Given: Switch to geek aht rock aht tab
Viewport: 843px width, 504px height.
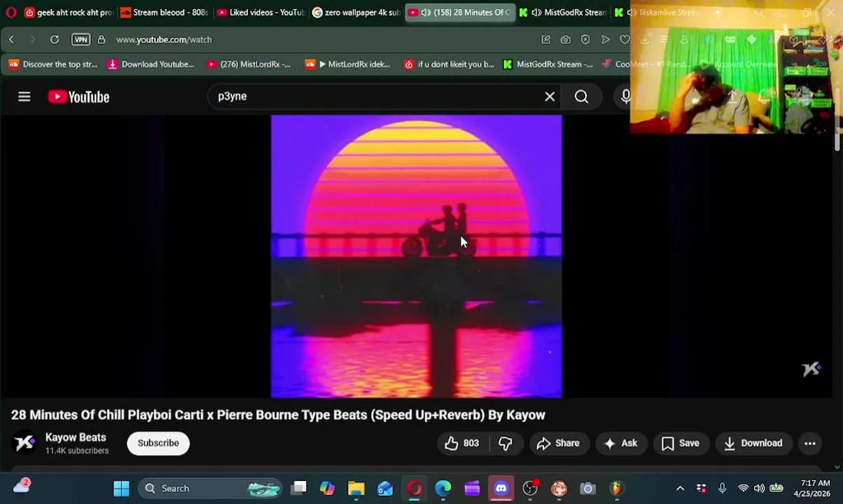Looking at the screenshot, I should [x=68, y=13].
